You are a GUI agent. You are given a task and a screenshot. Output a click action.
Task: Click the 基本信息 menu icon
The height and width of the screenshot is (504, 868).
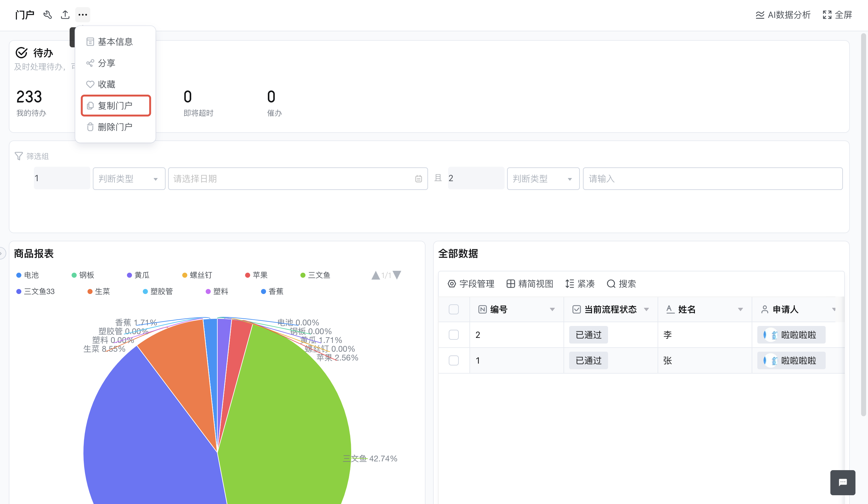[90, 42]
